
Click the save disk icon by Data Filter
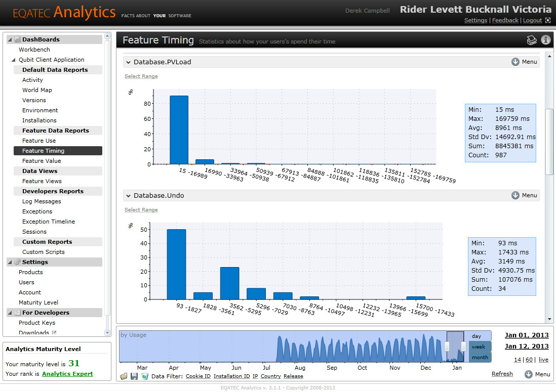coord(134,376)
